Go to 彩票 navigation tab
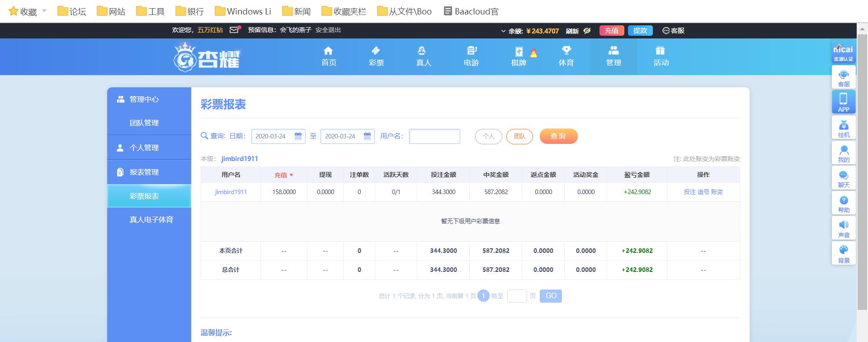This screenshot has height=342, width=868. (x=376, y=57)
